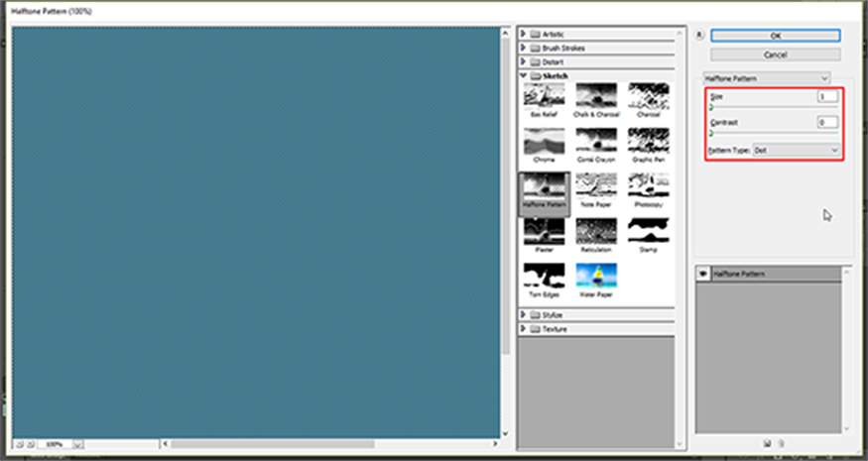Open the Pattern Type dropdown
868x461 pixels.
tap(797, 150)
